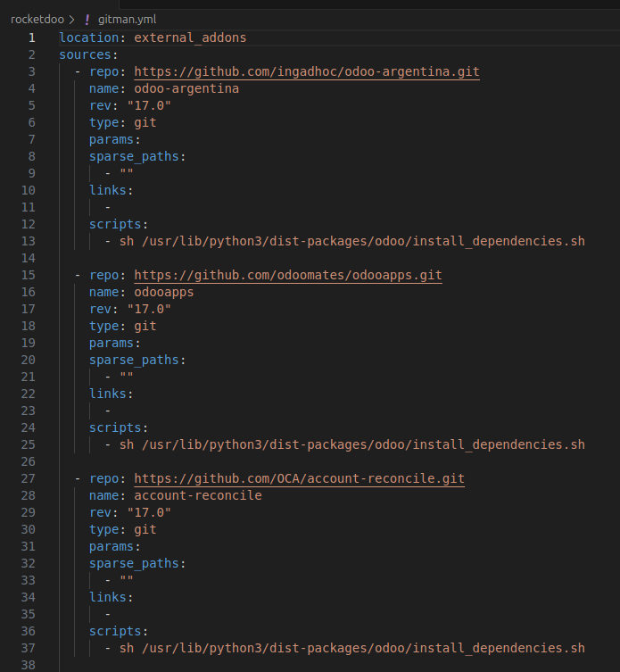Screen dimensions: 620x672
Task: Click line number 14 in the gutter
Action: [29, 259]
